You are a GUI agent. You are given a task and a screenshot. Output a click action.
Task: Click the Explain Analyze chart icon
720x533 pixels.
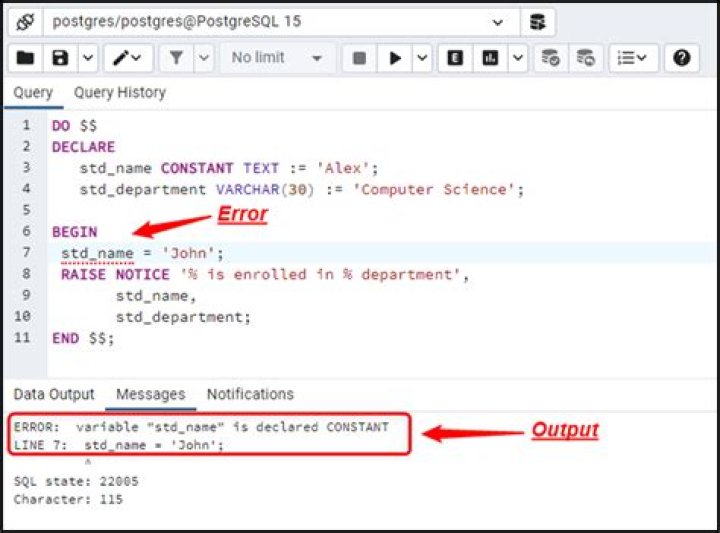490,58
